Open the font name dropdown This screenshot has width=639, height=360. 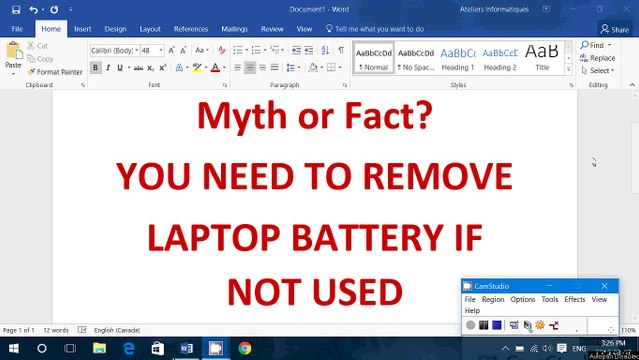[137, 50]
